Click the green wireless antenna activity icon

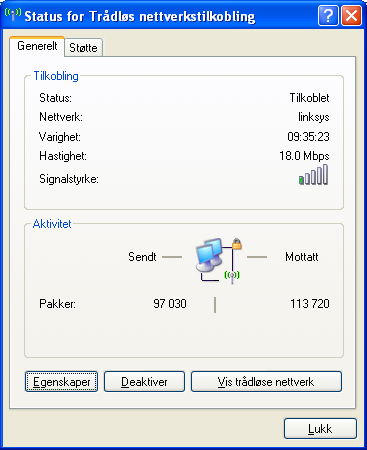pyautogui.click(x=232, y=276)
